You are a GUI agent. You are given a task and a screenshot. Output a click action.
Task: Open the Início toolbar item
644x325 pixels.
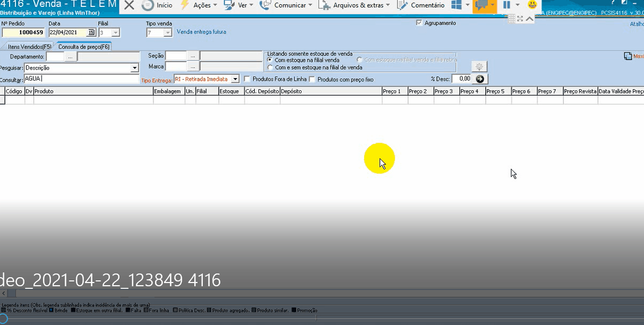coord(157,5)
